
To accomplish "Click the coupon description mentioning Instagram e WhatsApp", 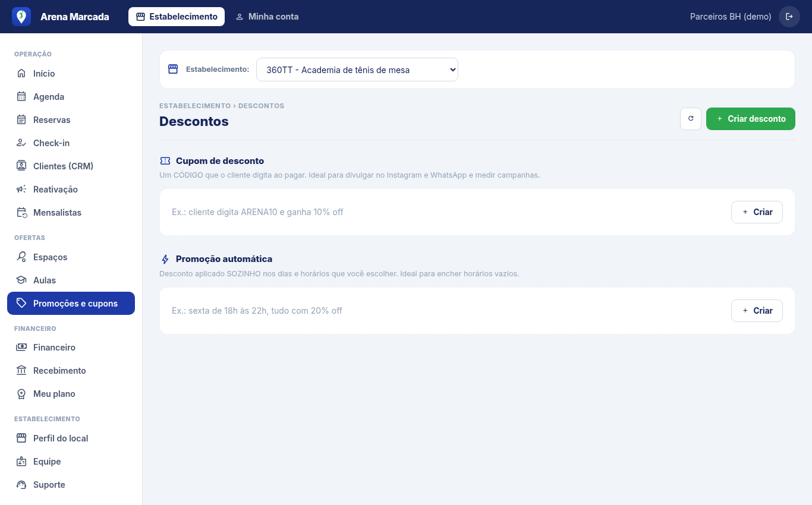I will pyautogui.click(x=350, y=175).
